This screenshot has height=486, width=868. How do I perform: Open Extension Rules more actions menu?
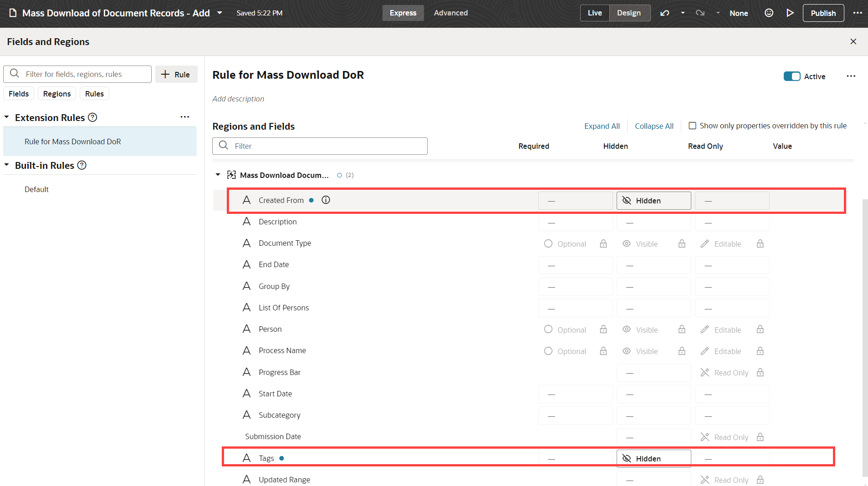coord(184,117)
